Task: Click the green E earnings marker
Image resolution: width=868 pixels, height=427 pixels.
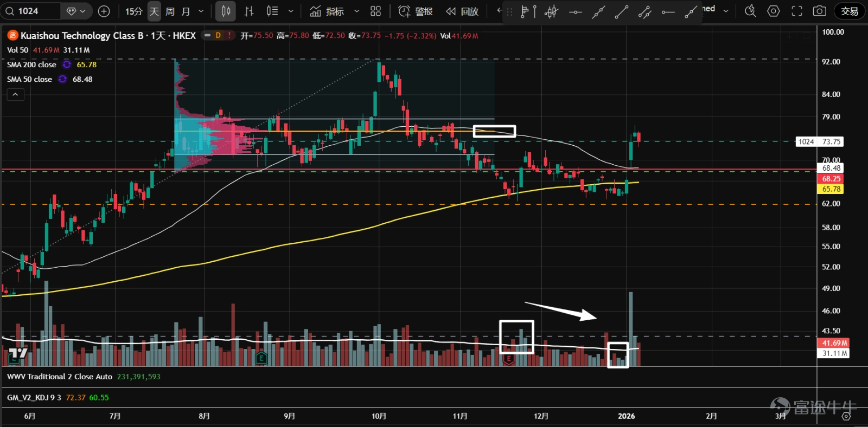Action: coord(261,358)
